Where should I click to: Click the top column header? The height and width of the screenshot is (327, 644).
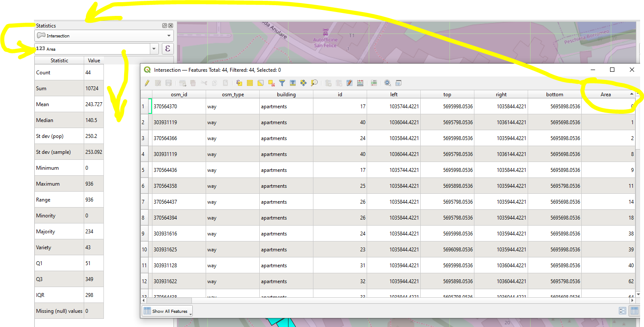(x=447, y=95)
